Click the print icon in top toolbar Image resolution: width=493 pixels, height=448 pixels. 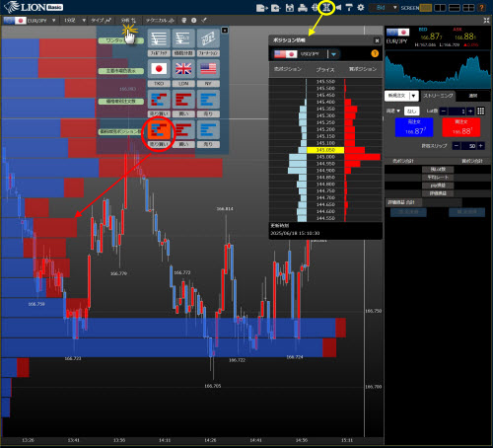coord(303,8)
